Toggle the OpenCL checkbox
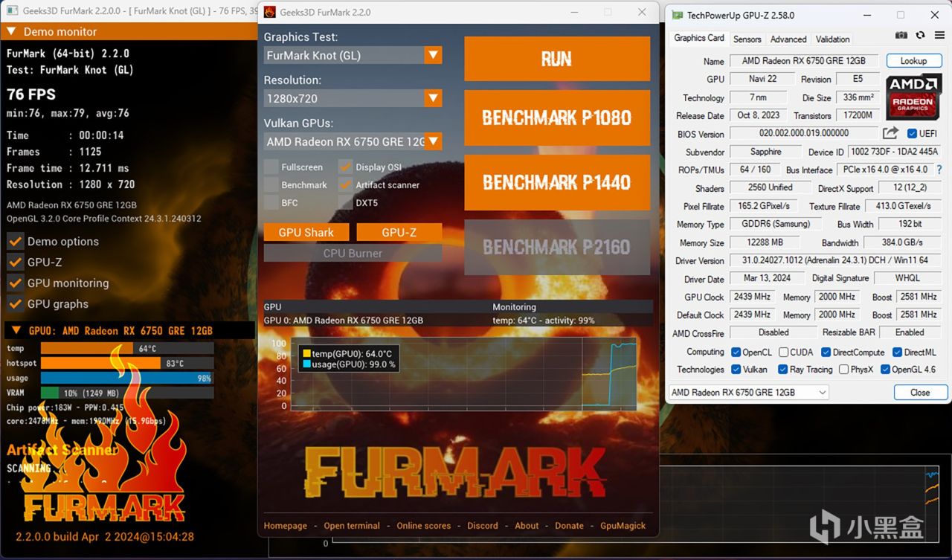952x560 pixels. (x=736, y=353)
